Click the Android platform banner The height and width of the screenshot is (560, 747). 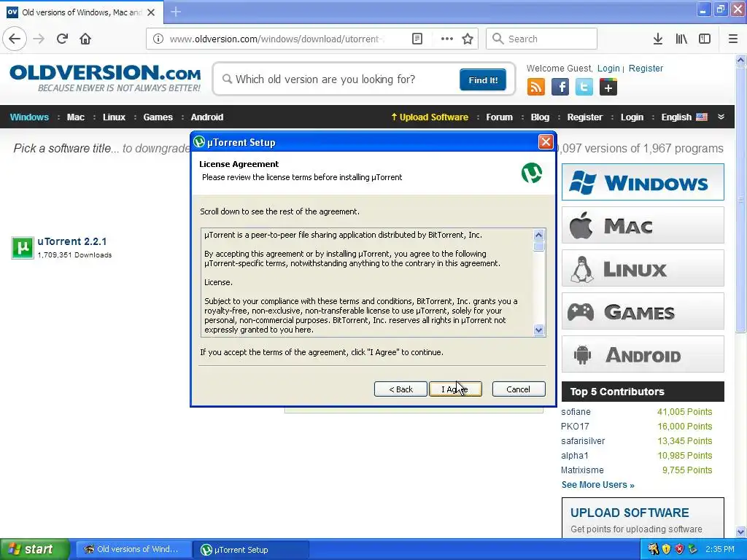[x=643, y=354]
